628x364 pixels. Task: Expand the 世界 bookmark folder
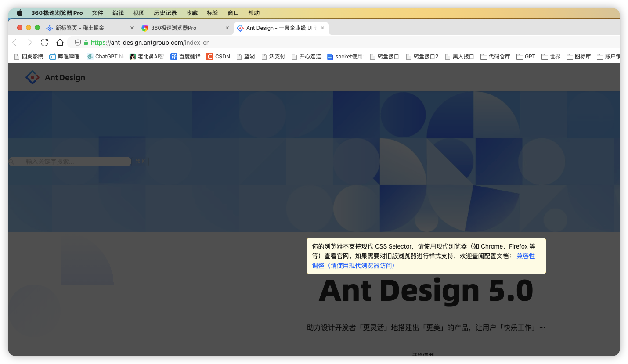coord(551,57)
